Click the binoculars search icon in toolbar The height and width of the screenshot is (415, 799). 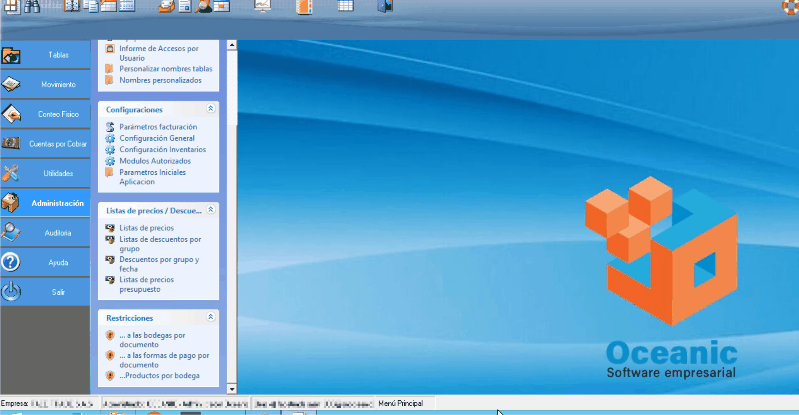click(x=31, y=7)
